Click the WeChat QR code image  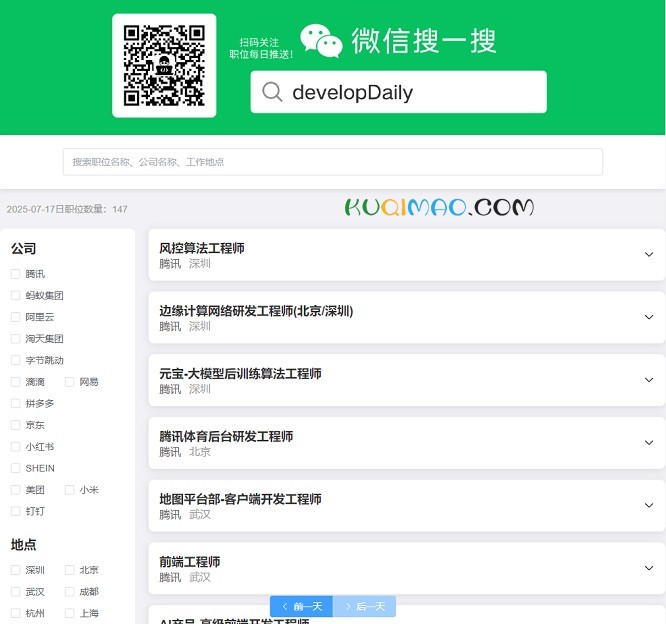(x=164, y=65)
